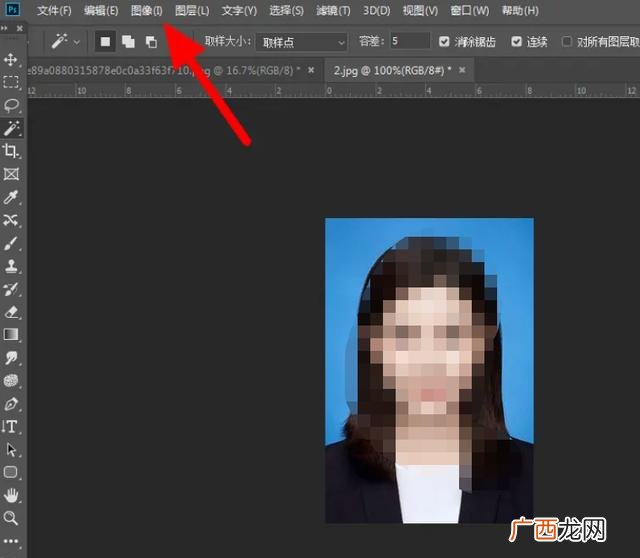Click the Photoshop Ps logo icon
The width and height of the screenshot is (640, 558).
pos(12,9)
